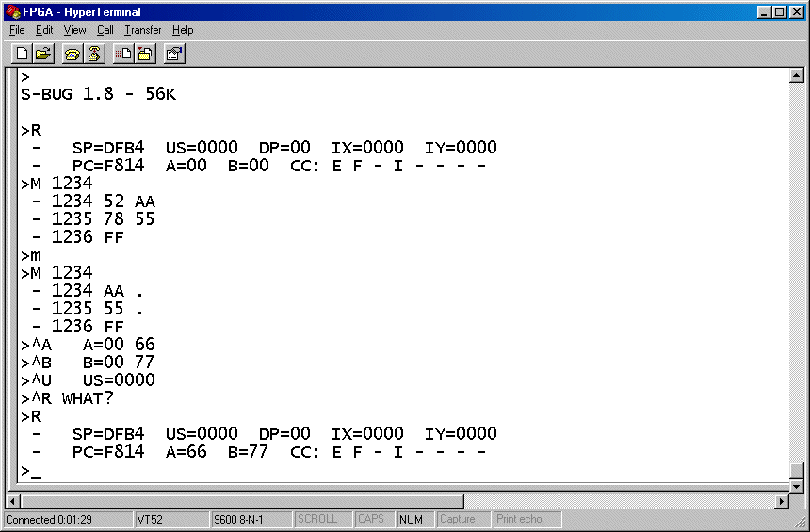Open the Edit menu
This screenshot has width=810, height=532.
(x=44, y=30)
